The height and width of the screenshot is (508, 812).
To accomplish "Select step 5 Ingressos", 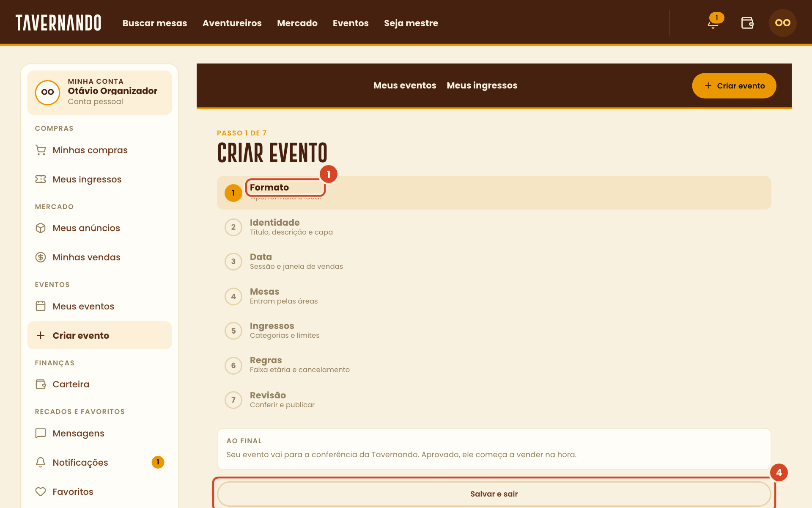I will (x=494, y=331).
